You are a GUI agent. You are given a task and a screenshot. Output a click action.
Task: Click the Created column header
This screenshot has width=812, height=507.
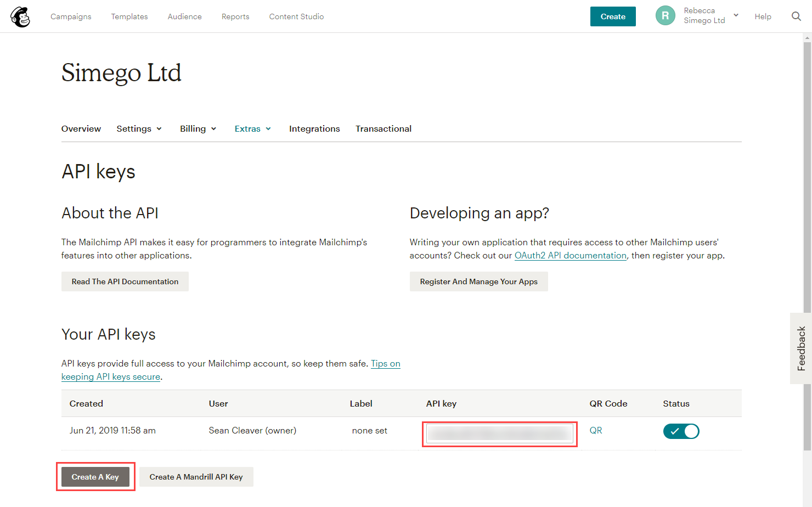tap(86, 403)
